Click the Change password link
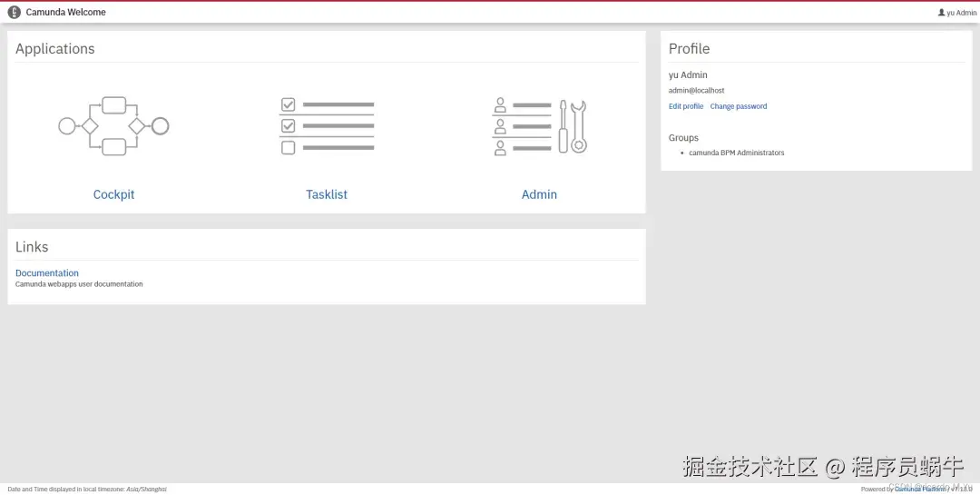 coord(738,106)
